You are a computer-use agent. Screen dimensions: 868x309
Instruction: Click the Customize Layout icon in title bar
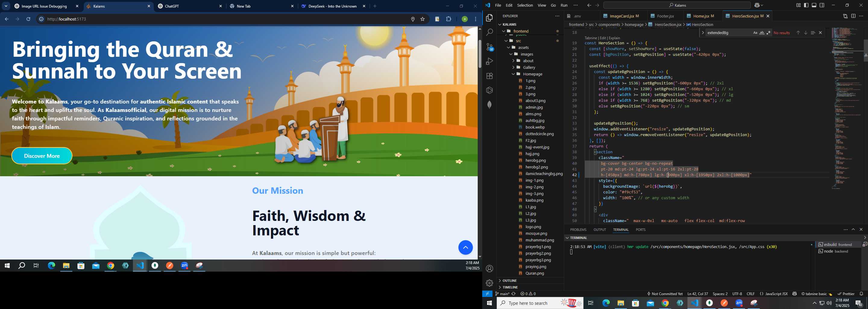click(x=798, y=5)
